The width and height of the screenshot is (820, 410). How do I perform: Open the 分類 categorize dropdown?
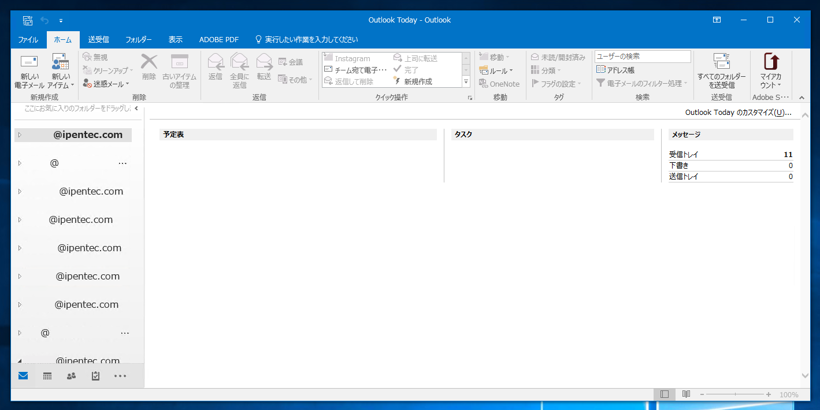coord(545,70)
